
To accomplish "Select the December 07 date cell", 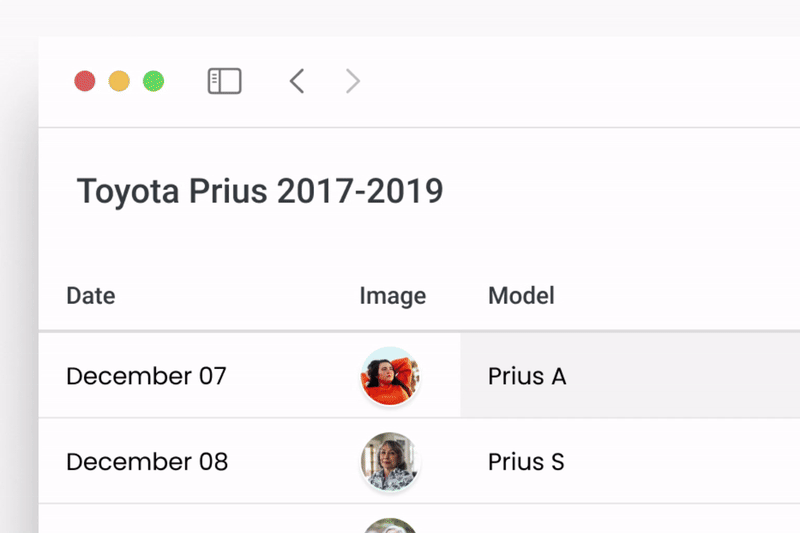I will (146, 376).
